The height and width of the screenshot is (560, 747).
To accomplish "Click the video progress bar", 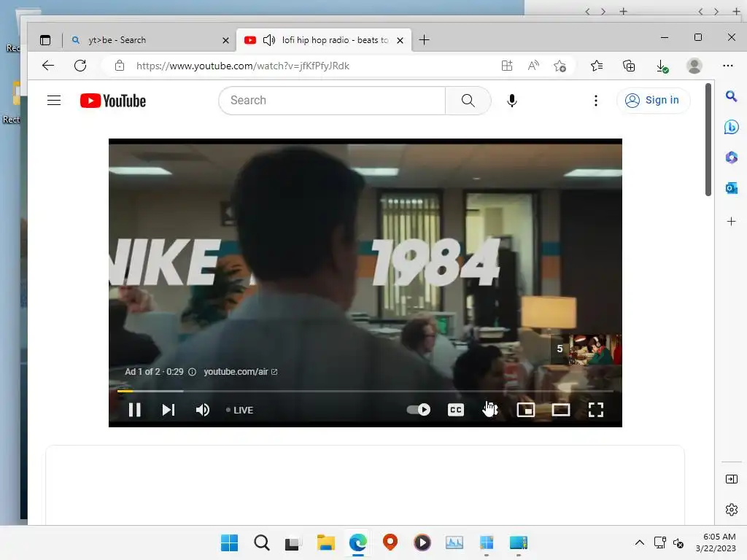I will tap(365, 391).
